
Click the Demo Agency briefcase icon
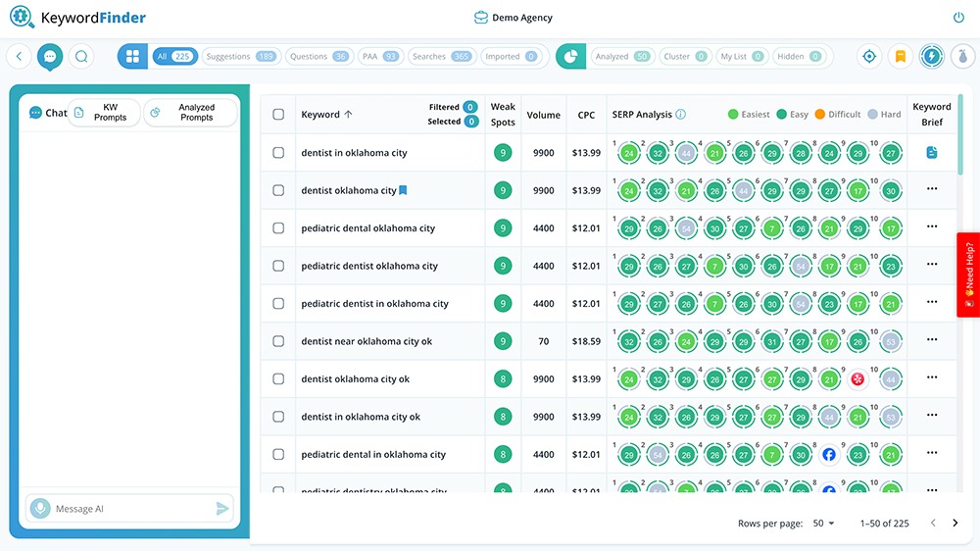point(480,18)
